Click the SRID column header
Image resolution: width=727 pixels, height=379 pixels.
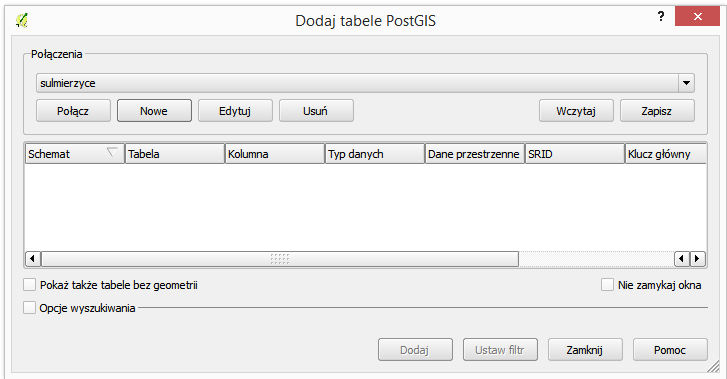574,154
